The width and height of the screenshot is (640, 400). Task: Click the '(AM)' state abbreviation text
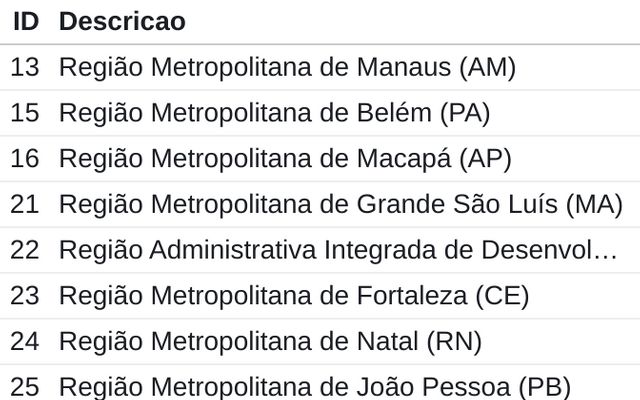(487, 67)
